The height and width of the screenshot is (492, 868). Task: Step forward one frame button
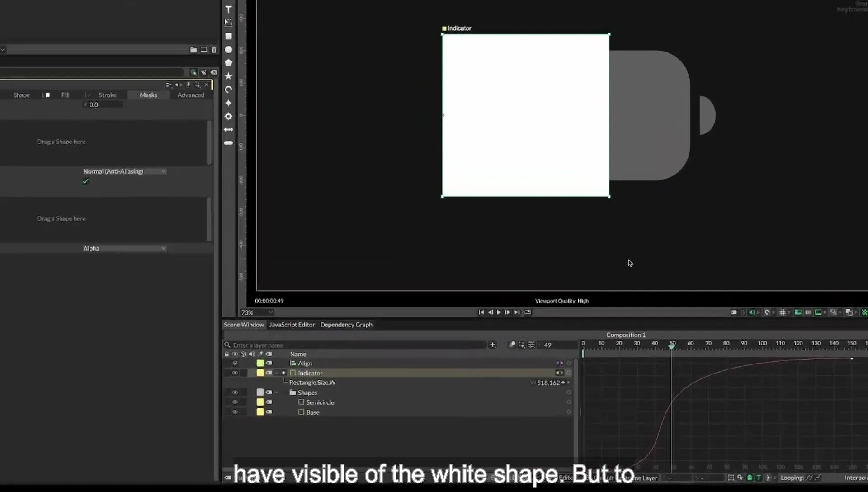[508, 312]
